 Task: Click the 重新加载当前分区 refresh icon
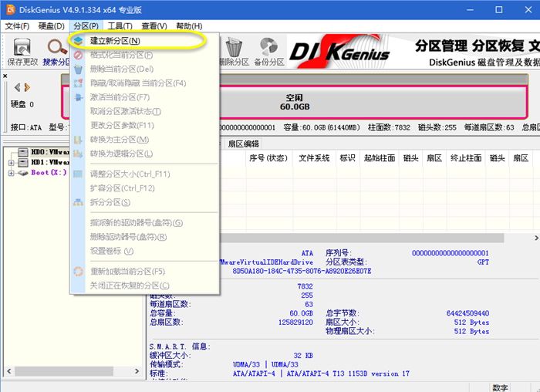click(78, 271)
